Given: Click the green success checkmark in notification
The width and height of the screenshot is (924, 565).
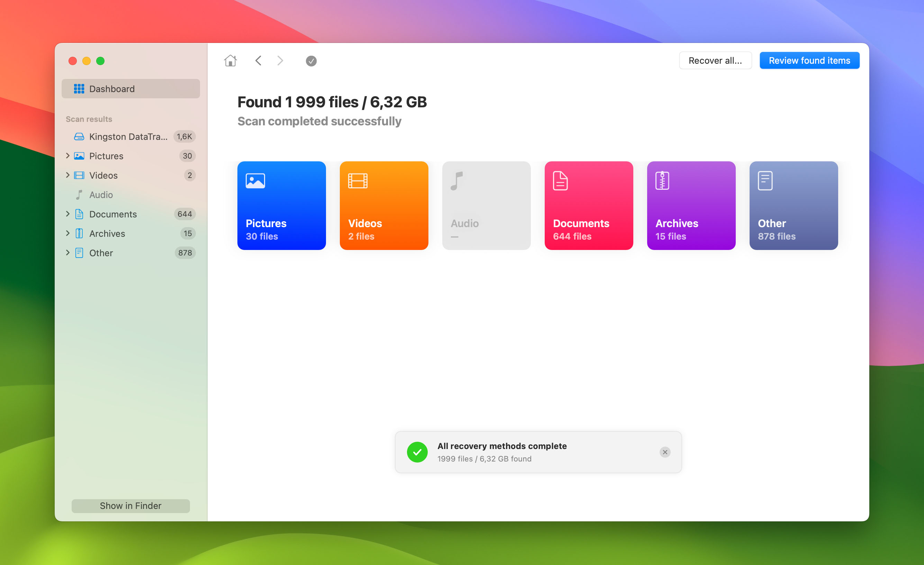Looking at the screenshot, I should tap(417, 452).
